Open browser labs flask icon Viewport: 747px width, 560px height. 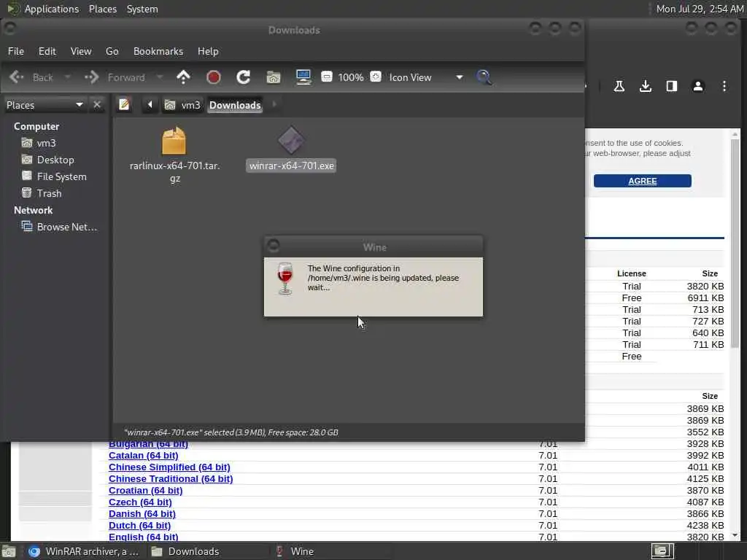pyautogui.click(x=619, y=86)
